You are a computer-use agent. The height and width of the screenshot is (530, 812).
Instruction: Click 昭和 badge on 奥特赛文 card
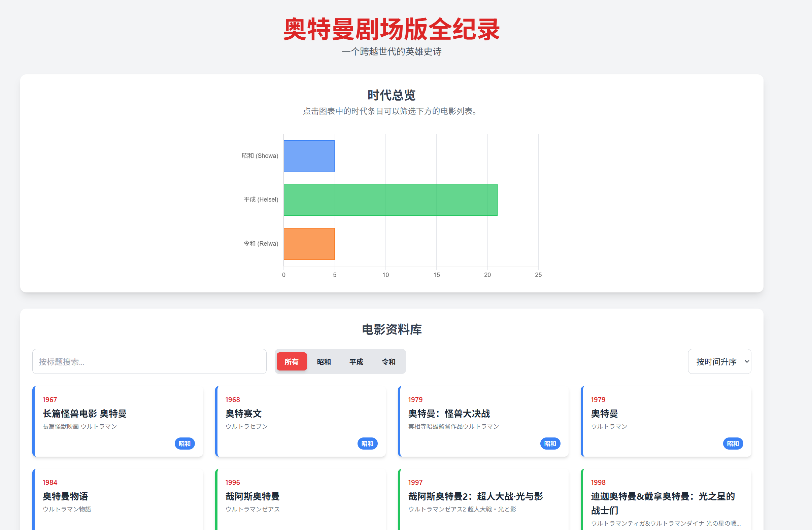367,444
